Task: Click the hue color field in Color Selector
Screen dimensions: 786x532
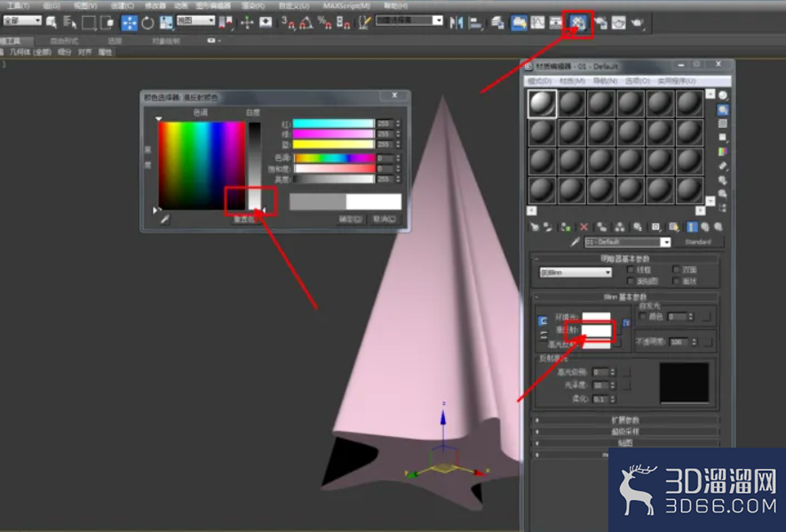Action: (202, 165)
